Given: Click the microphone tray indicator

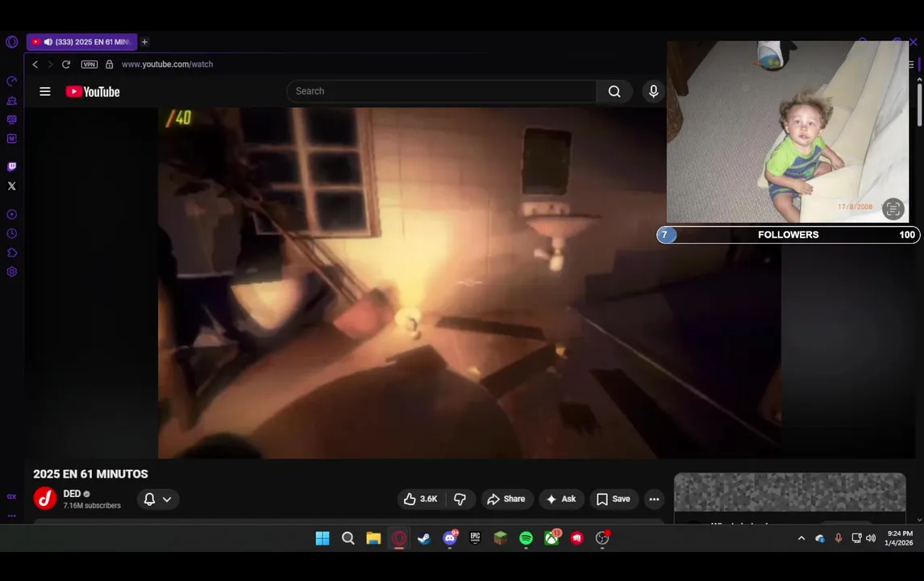Looking at the screenshot, I should (838, 538).
